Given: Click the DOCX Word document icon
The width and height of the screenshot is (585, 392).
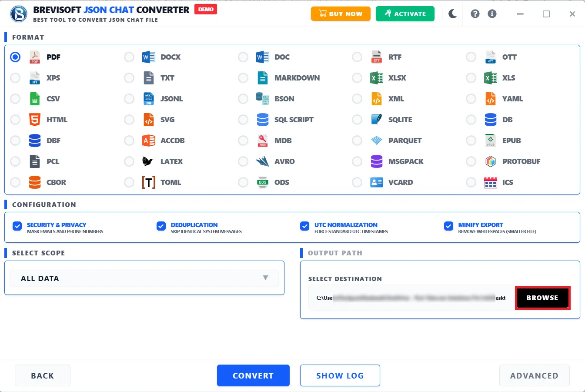Looking at the screenshot, I should (149, 57).
